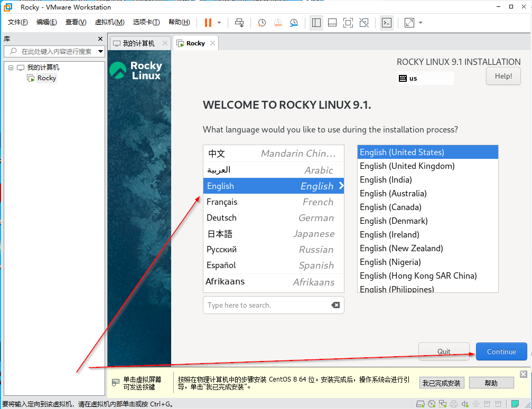Select Rocky VM in the library tree
532x409 pixels.
46,78
